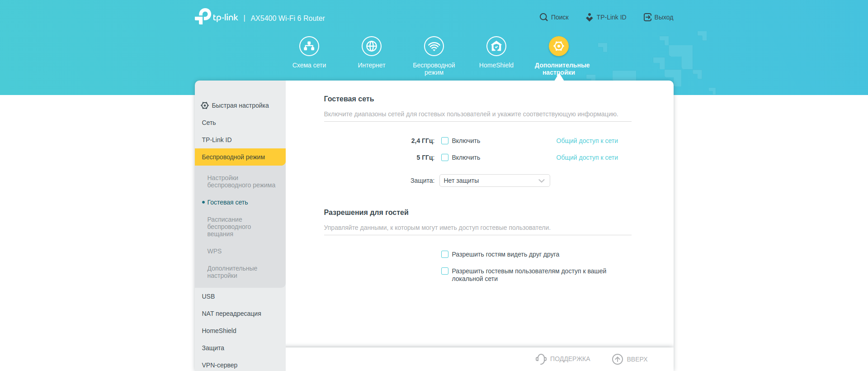Enable the 2,4 ГГц guest network checkbox
Screen dimensions: 868x371
pyautogui.click(x=445, y=141)
